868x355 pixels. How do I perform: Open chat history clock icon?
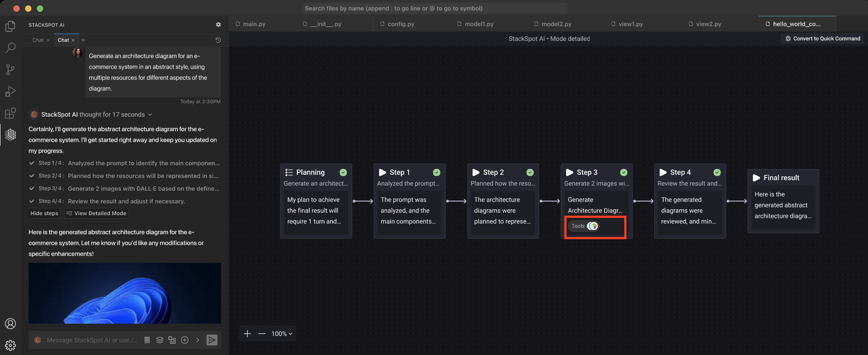click(218, 40)
